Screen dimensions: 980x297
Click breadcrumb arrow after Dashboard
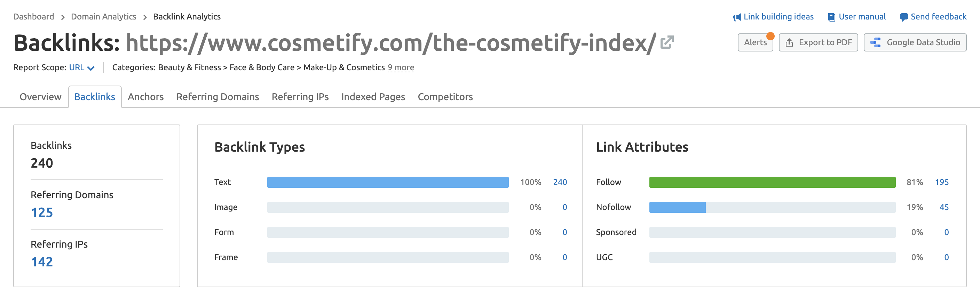(63, 17)
